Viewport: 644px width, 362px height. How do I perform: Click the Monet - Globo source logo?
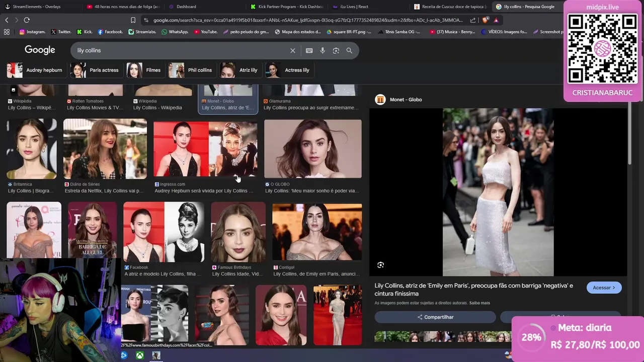[x=380, y=100]
